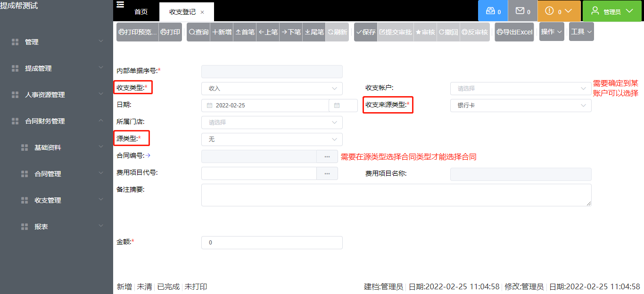The image size is (644, 294).
Task: Open the 管理员 user menu
Action: tap(612, 11)
